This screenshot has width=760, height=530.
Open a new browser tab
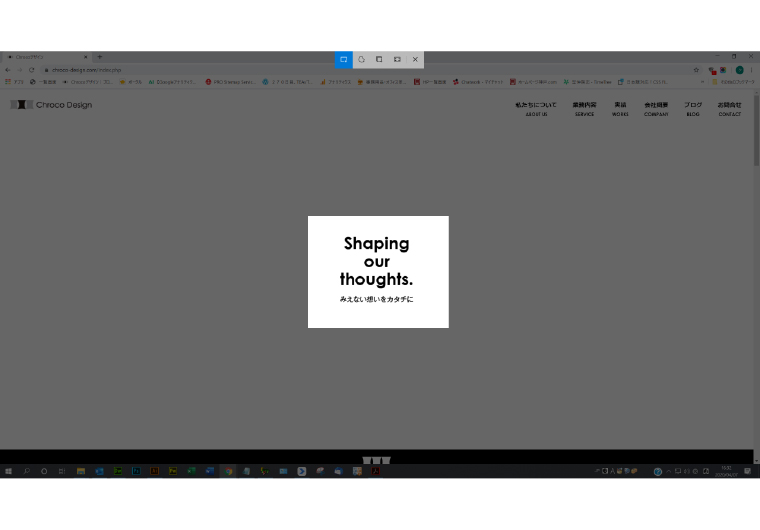[99, 57]
